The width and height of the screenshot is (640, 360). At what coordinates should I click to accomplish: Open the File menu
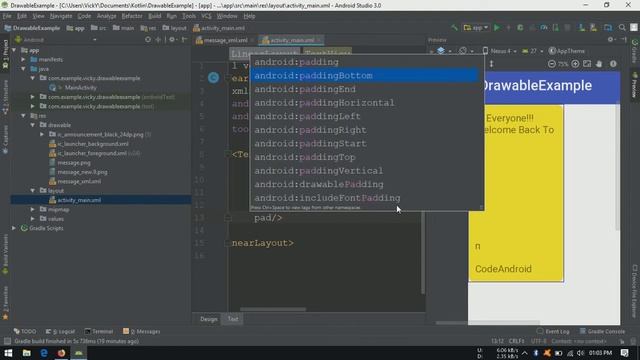click(7, 16)
